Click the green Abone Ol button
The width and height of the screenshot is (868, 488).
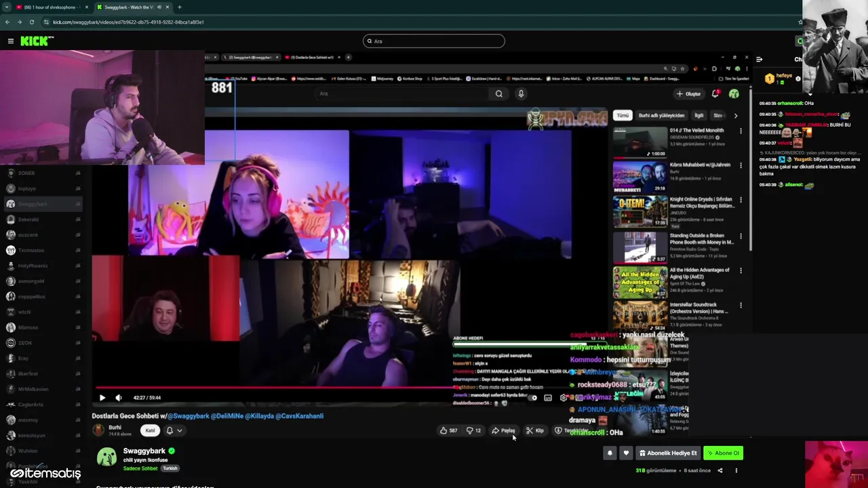[x=723, y=453]
